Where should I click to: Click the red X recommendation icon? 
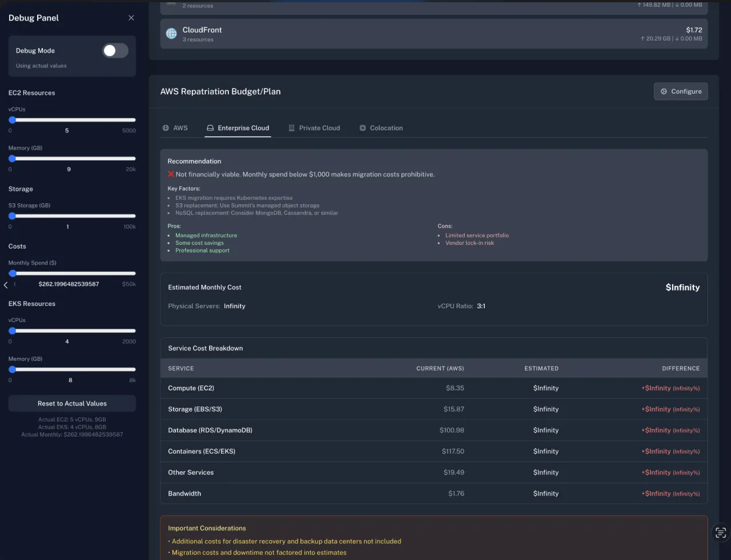click(x=171, y=174)
